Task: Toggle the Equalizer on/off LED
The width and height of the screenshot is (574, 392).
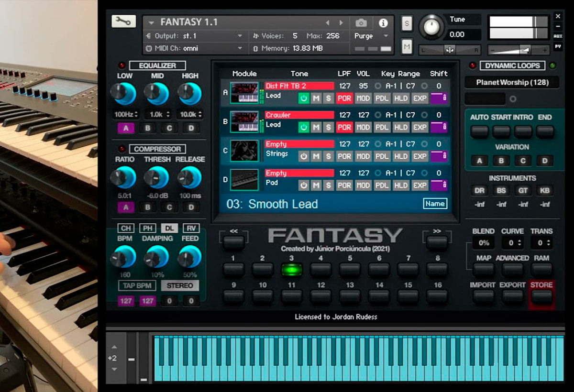Action: (121, 65)
